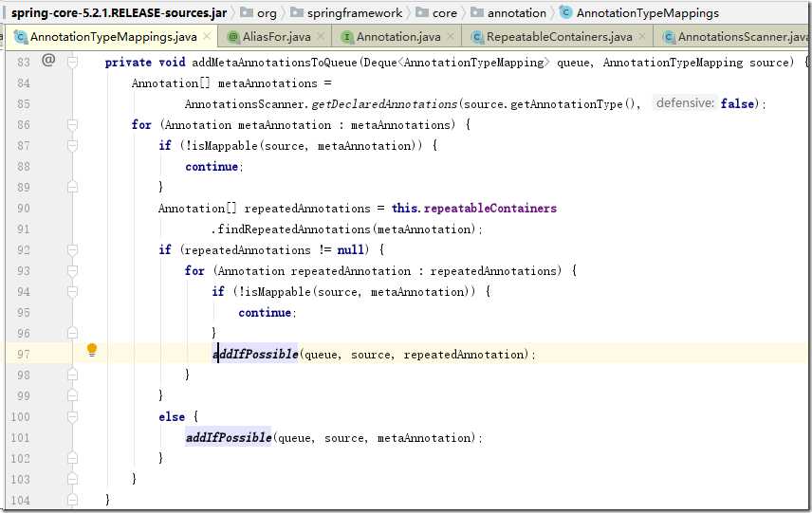This screenshot has width=812, height=513.
Task: Click addMetaAnnotationsToQueue method name
Action: point(274,63)
